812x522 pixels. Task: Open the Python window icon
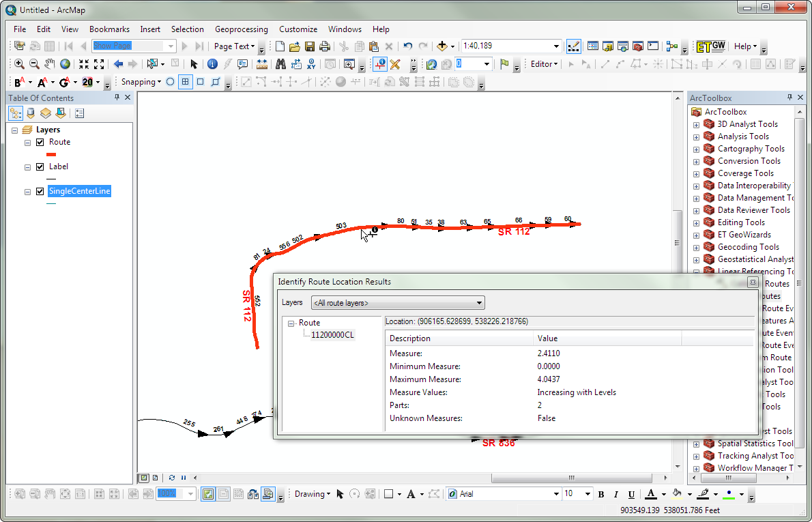(x=653, y=46)
